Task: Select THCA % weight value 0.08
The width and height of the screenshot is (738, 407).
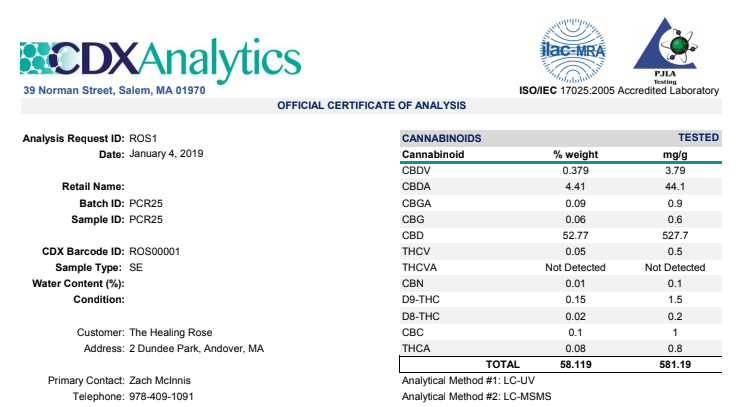Action: pyautogui.click(x=575, y=348)
